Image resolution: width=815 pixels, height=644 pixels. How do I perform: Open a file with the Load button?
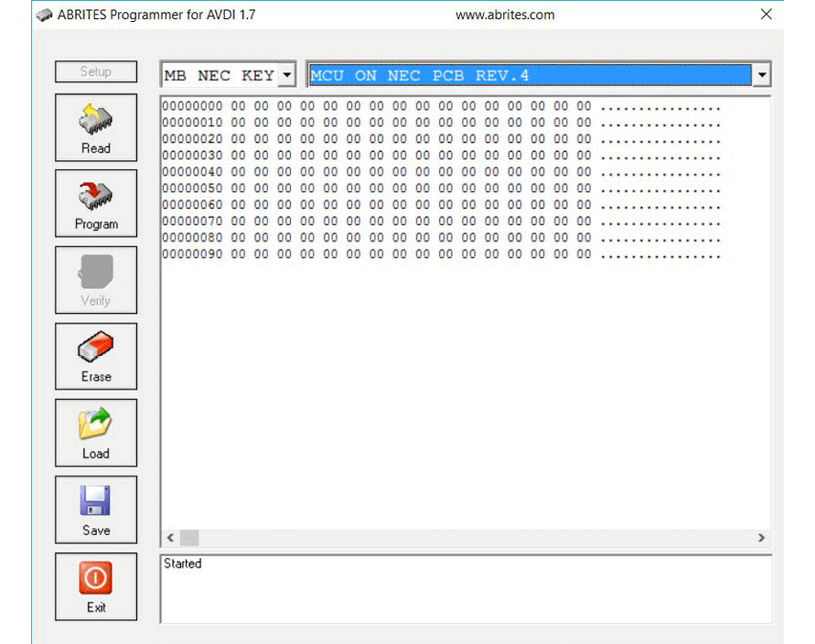coord(96,433)
